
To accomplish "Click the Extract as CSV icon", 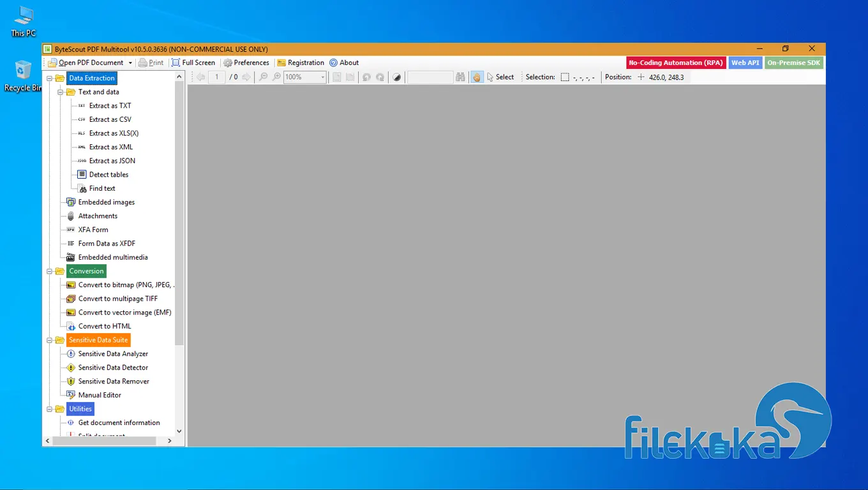I will (82, 119).
